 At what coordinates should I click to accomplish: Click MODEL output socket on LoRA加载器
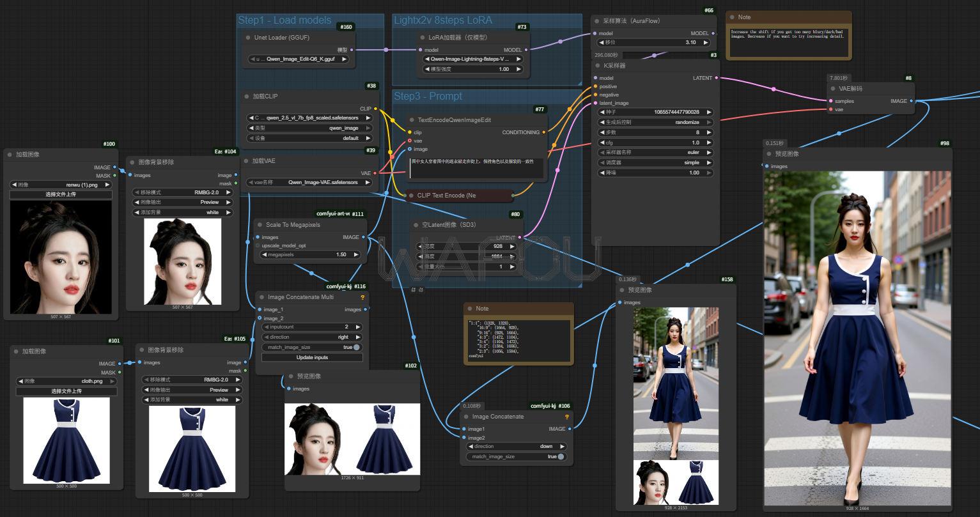(526, 50)
